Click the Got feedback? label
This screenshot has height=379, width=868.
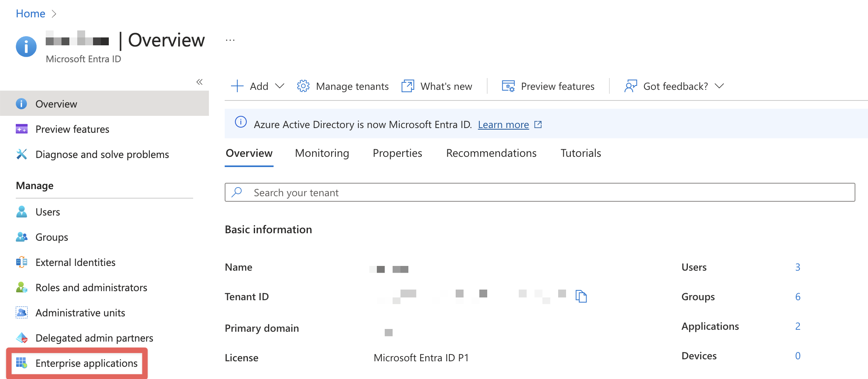pos(676,86)
